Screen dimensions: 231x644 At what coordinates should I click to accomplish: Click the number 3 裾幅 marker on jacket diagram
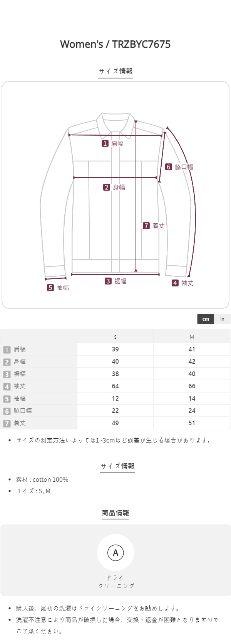point(108,281)
